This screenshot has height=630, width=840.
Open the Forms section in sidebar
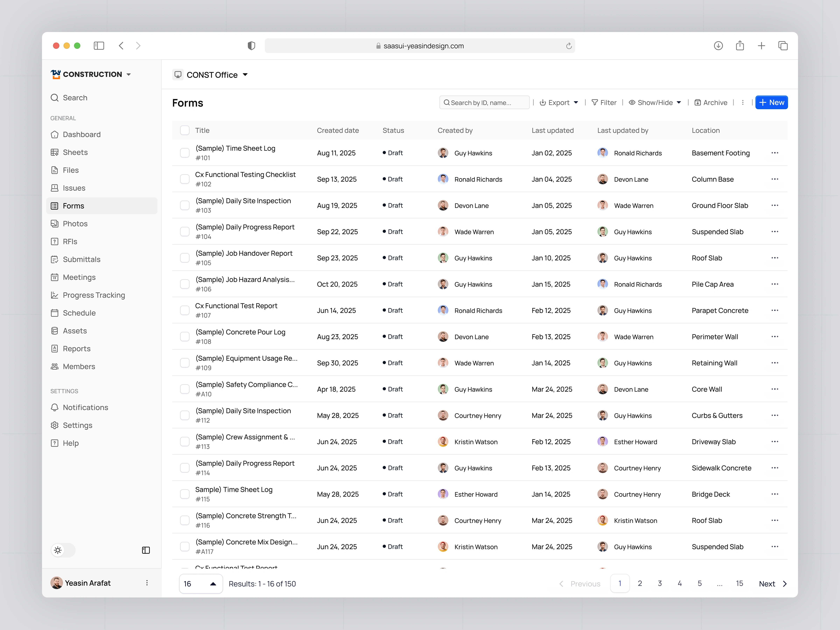point(102,206)
